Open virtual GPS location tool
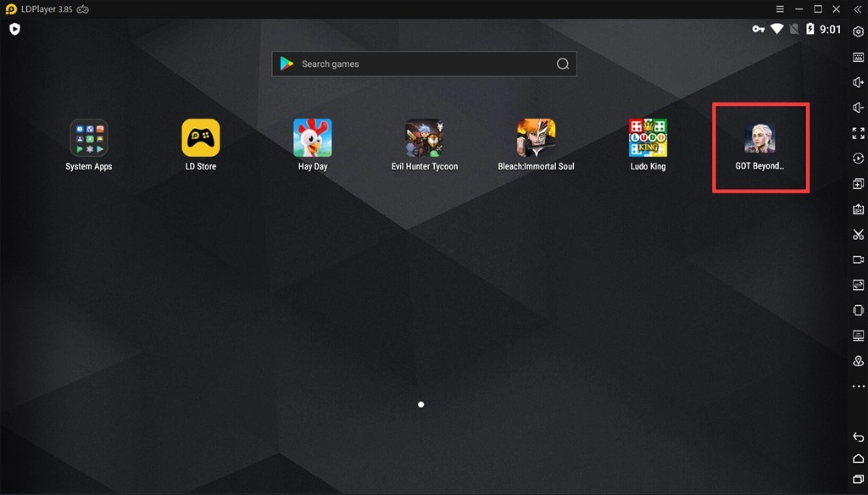This screenshot has width=868, height=495. 858,361
